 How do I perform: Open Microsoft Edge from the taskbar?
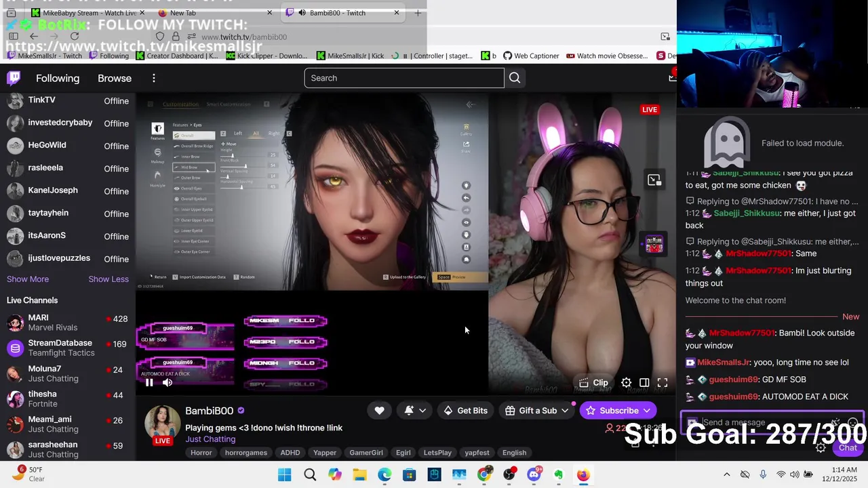pos(384,474)
